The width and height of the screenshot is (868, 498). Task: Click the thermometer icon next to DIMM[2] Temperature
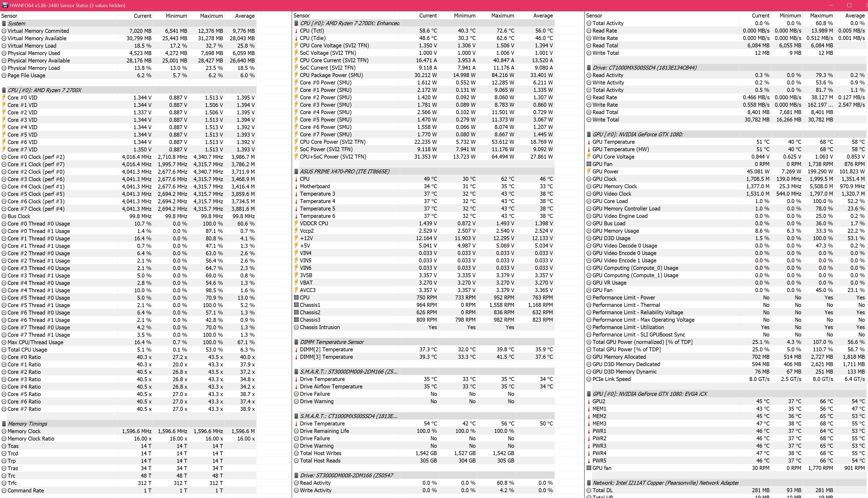pos(296,349)
